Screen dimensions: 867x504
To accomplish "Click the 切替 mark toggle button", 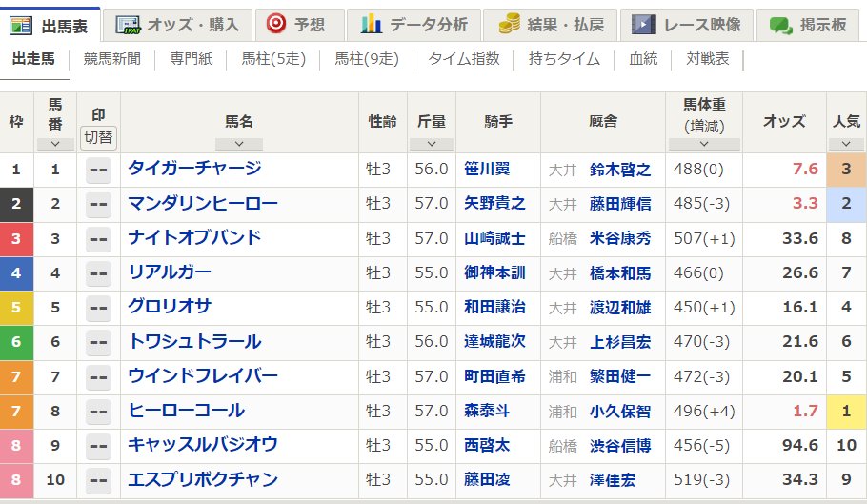I will 98,137.
